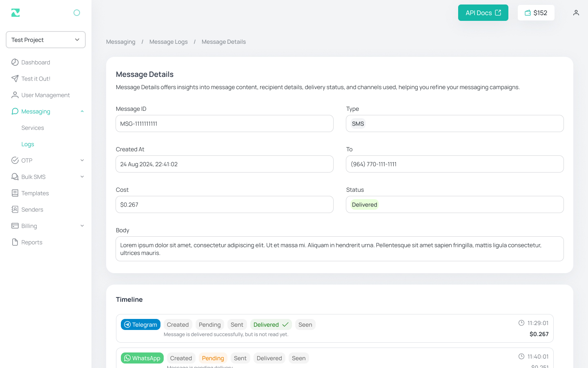588x368 pixels.
Task: Expand the OTP submenu chevron
Action: click(82, 160)
